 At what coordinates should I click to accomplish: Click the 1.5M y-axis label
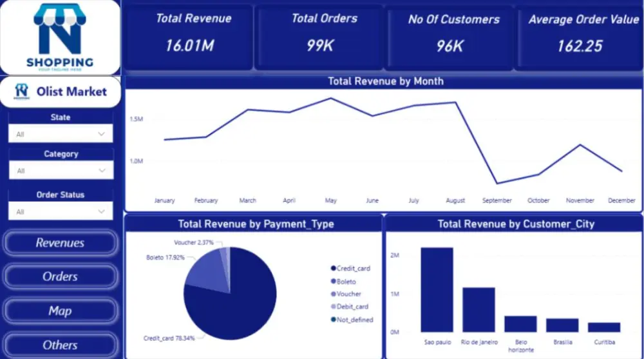[137, 119]
